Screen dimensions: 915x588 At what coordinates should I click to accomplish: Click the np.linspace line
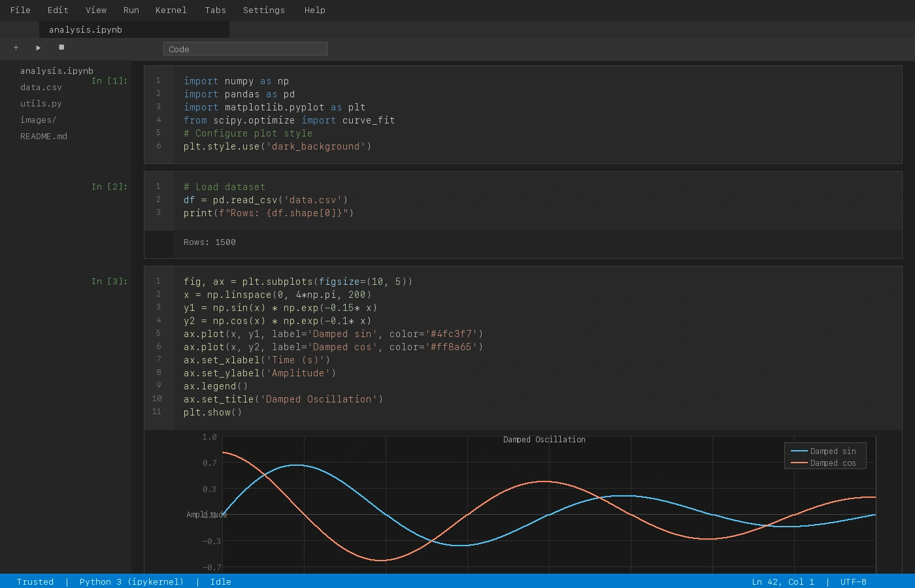[x=277, y=295]
